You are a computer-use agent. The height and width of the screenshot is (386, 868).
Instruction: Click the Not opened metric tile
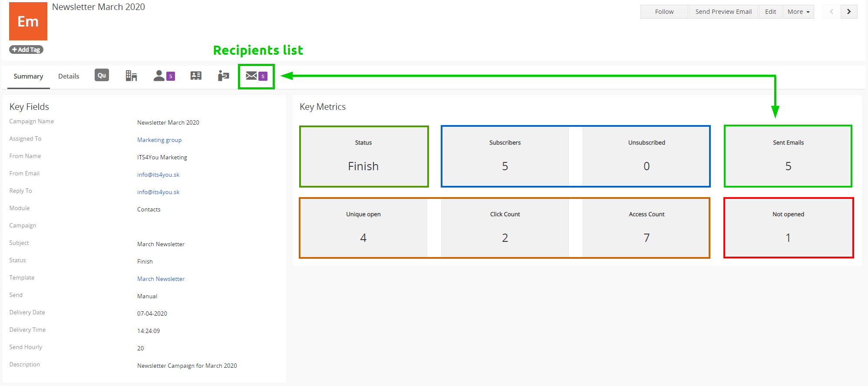[x=788, y=228]
